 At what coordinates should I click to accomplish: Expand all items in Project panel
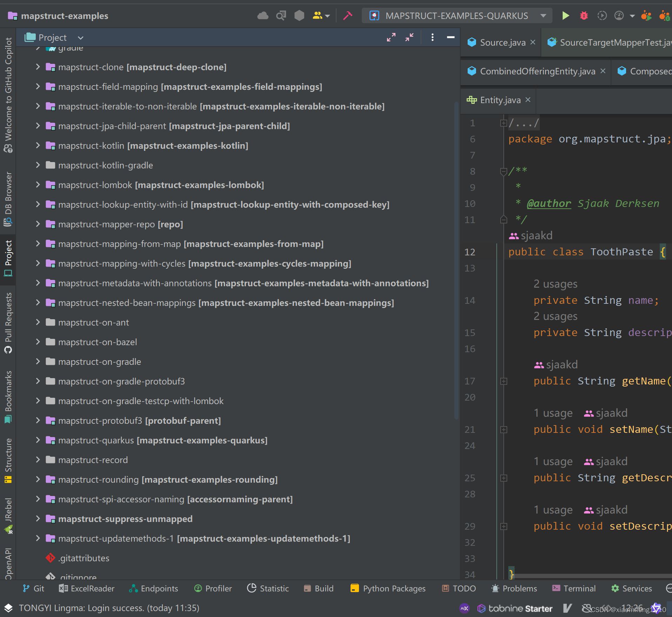coord(391,37)
